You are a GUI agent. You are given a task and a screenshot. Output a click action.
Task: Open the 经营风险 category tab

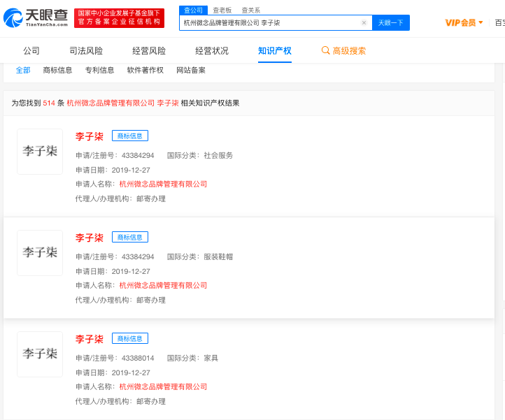[149, 50]
